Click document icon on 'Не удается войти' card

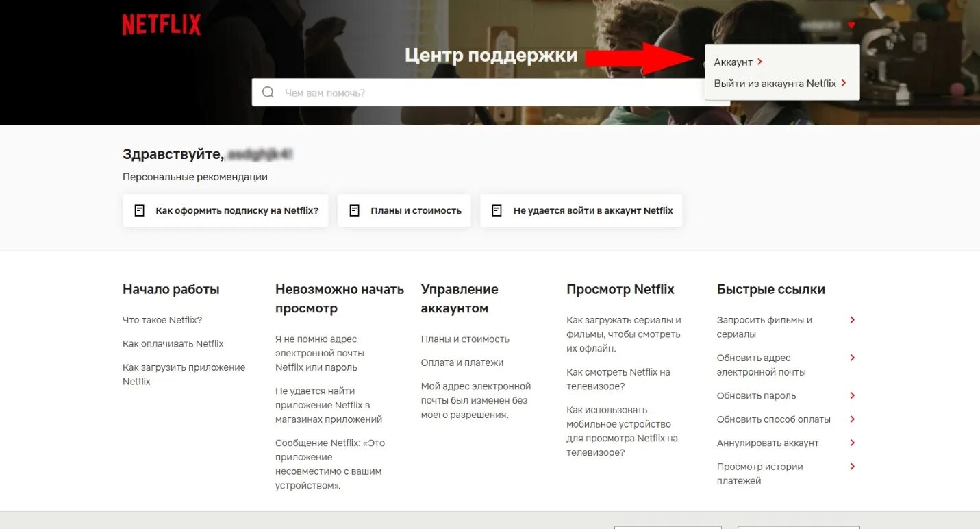click(x=497, y=210)
